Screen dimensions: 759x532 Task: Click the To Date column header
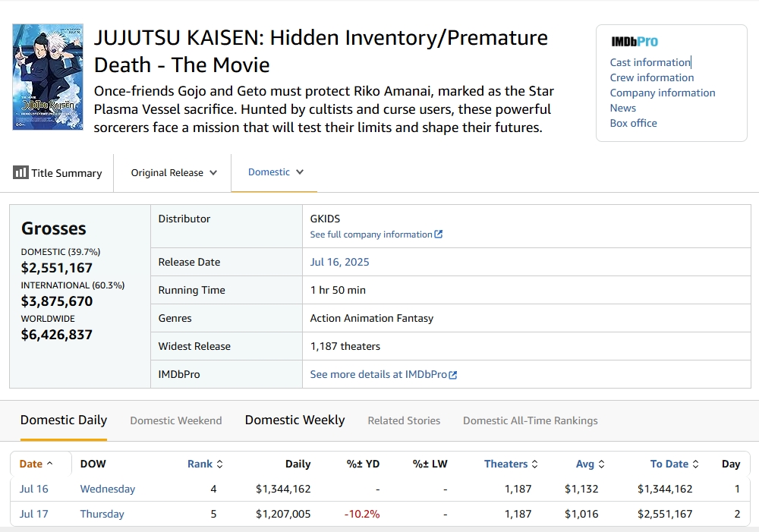[674, 464]
